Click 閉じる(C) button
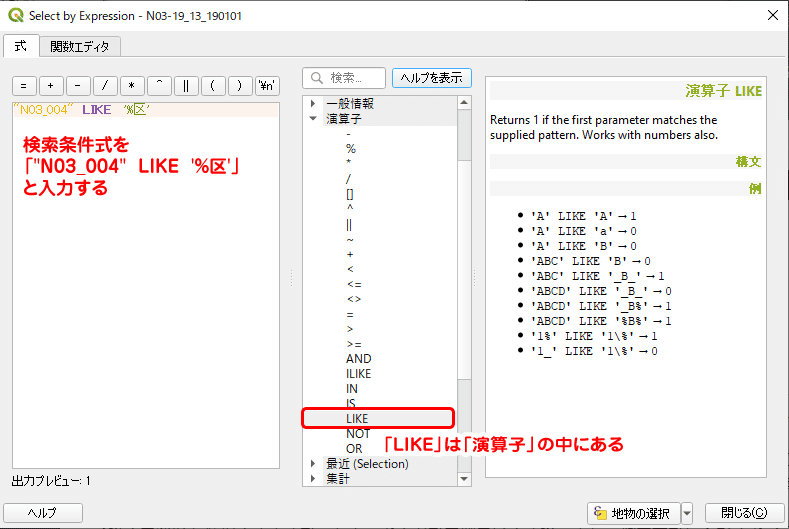This screenshot has height=529, width=789. tap(744, 513)
